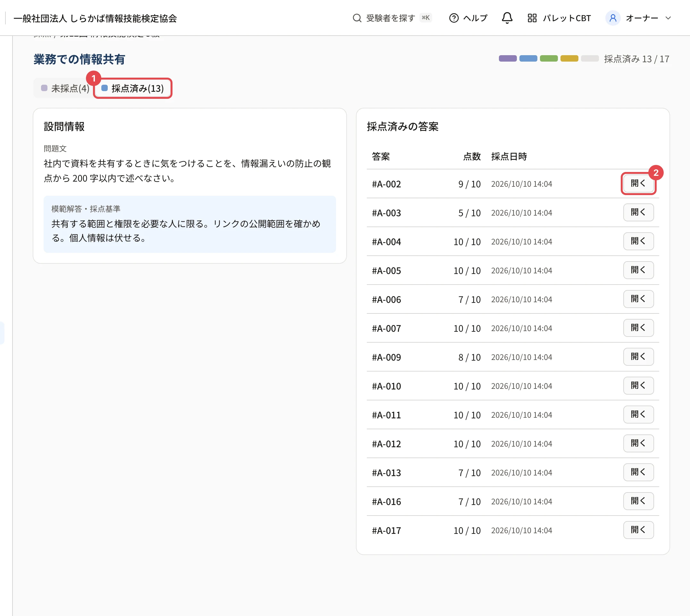The width and height of the screenshot is (690, 616).
Task: Click the purple progress segment
Action: (507, 59)
